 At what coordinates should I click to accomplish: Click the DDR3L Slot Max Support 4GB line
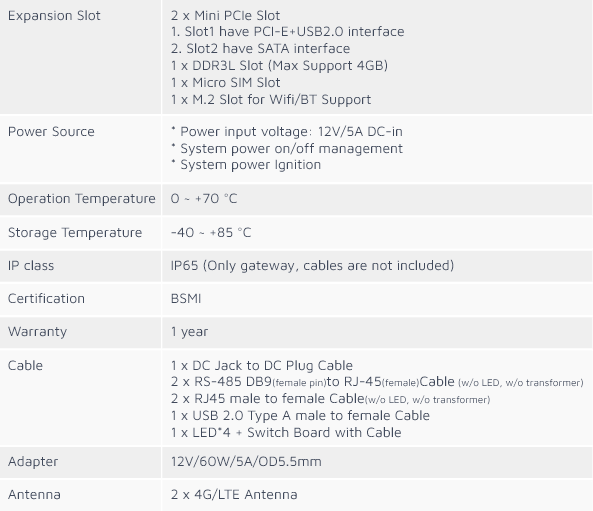point(279,65)
